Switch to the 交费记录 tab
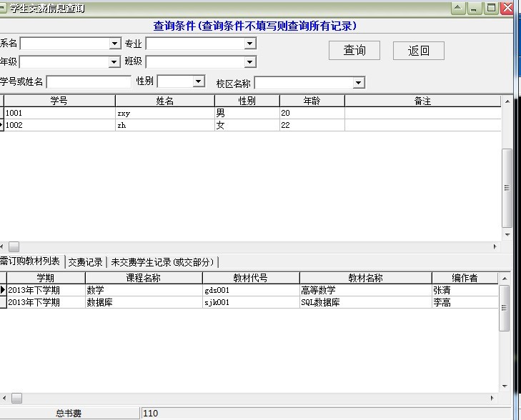Viewport: 521px width, 420px height. [x=85, y=262]
